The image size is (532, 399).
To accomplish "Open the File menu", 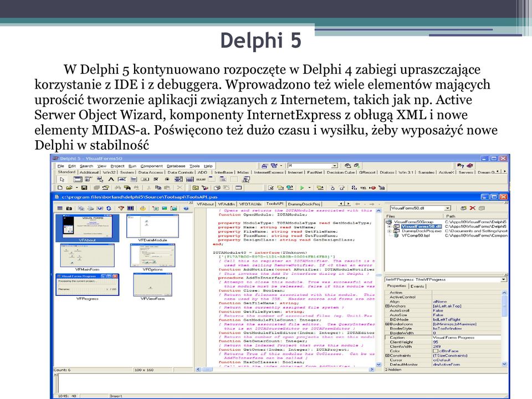I will (x=61, y=166).
